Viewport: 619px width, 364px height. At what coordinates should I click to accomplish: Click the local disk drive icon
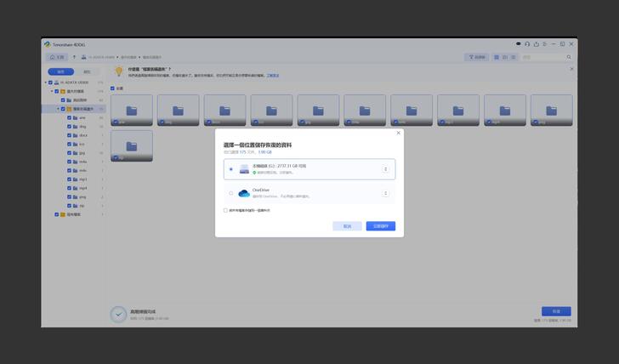244,169
